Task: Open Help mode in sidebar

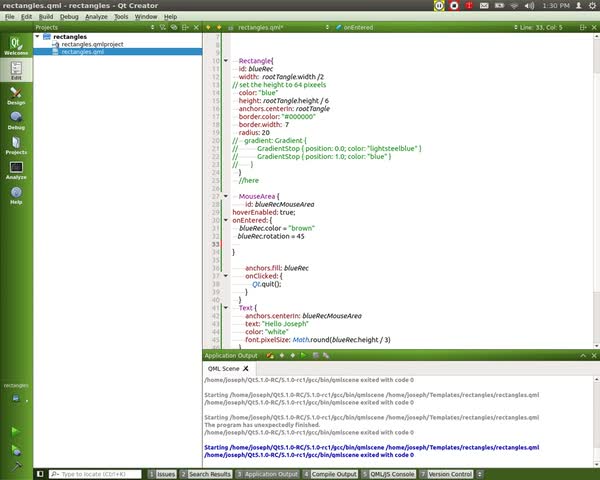Action: coord(16,195)
